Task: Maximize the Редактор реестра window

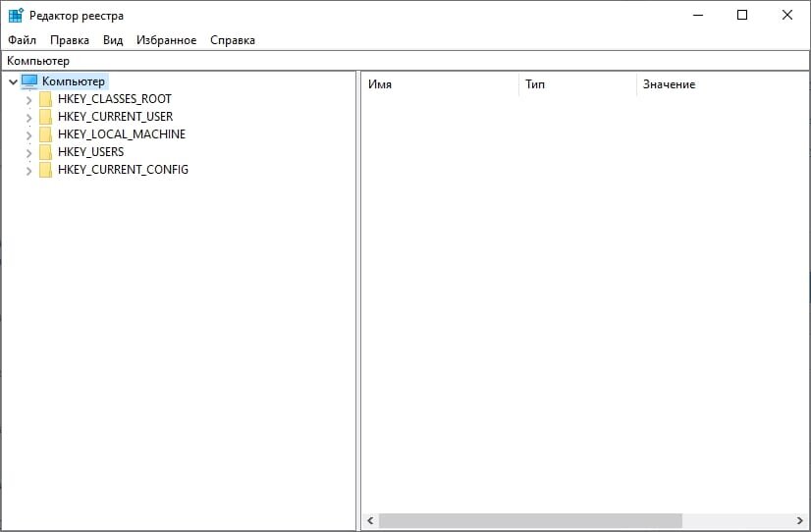Action: tap(742, 15)
